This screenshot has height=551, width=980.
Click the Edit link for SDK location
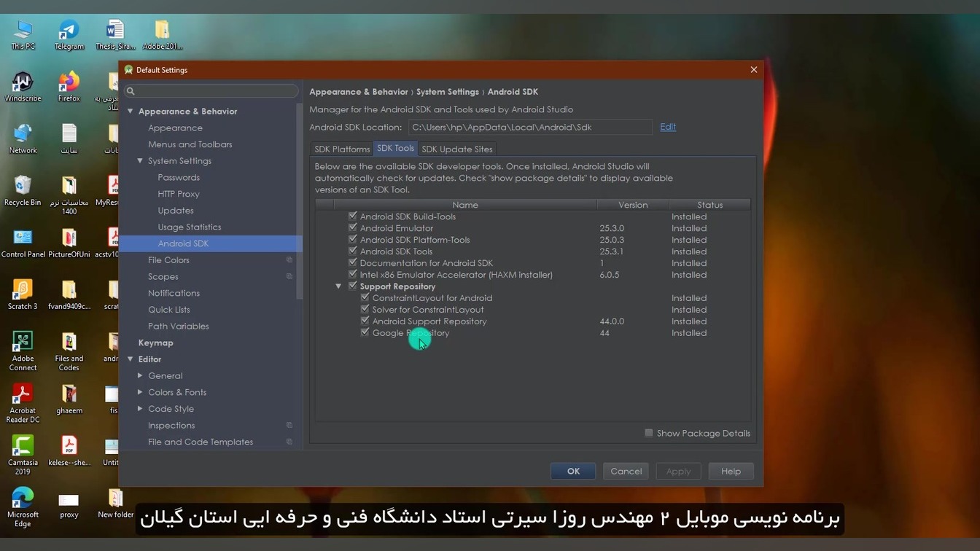tap(668, 127)
